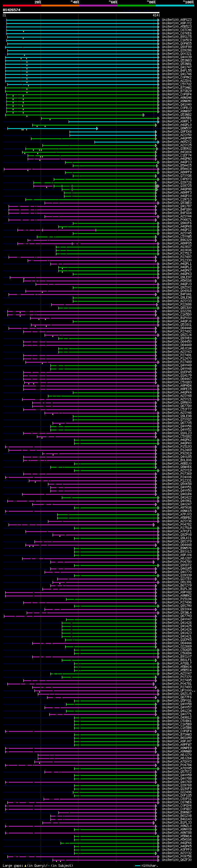Open hit UniRef100_A9PGZ3
The width and height of the screenshot is (197, 868).
point(177,20)
